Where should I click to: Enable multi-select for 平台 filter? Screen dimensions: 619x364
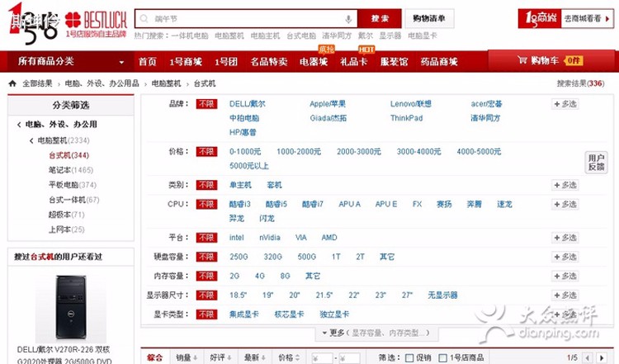pyautogui.click(x=565, y=238)
